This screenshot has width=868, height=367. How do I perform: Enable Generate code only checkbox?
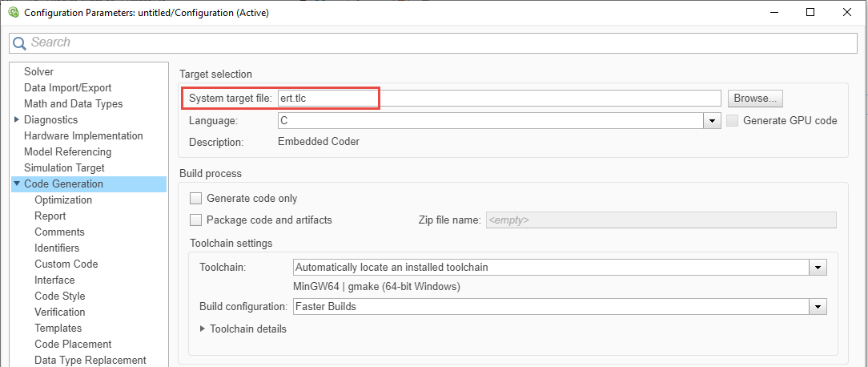(x=196, y=198)
